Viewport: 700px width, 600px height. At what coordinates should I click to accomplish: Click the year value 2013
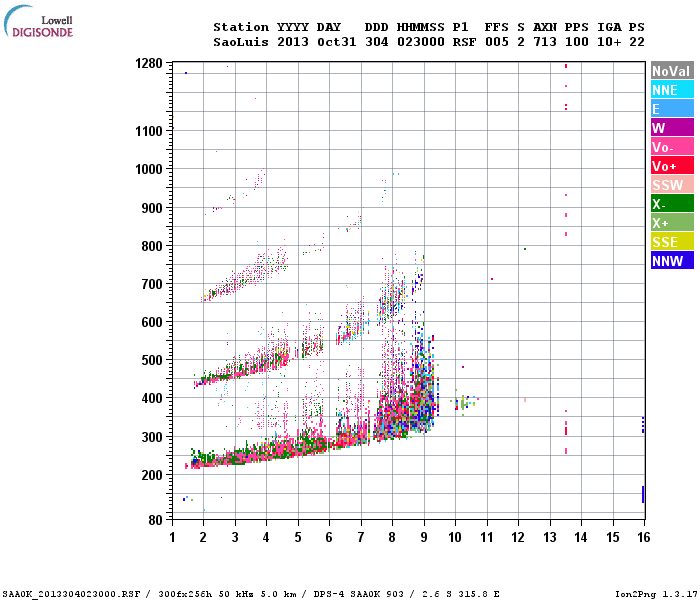coord(293,42)
